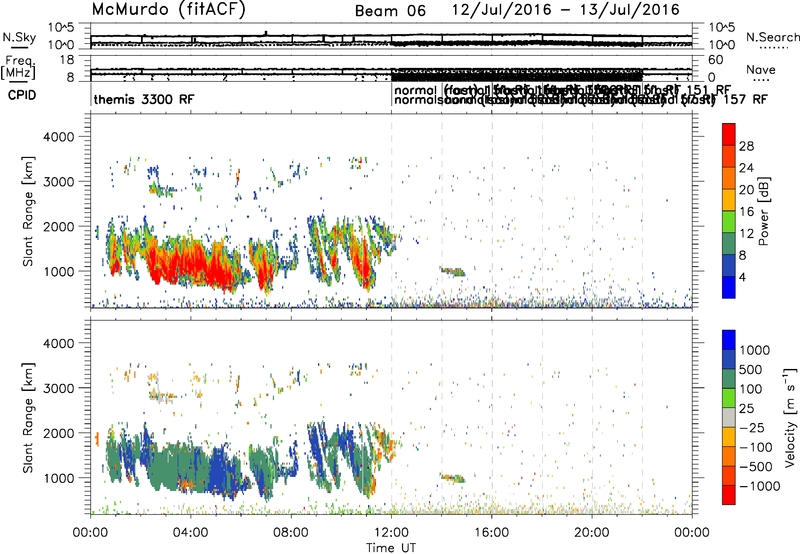
Task: Click the 16:00 time tick label
Action: pos(492,533)
